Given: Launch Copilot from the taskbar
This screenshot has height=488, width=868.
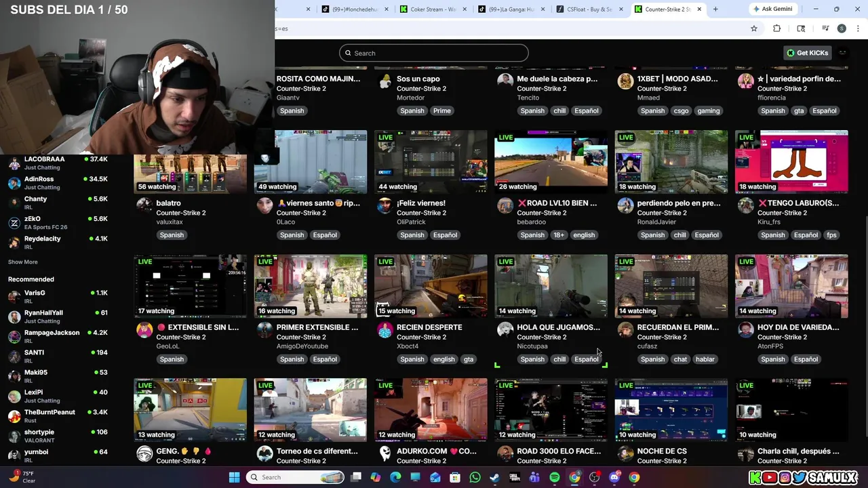Looking at the screenshot, I should tap(376, 477).
